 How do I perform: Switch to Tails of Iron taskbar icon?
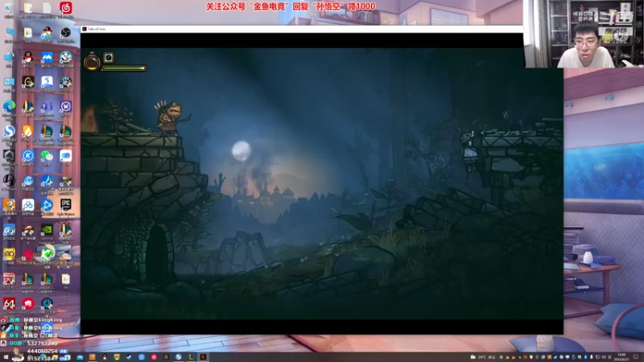pos(203,357)
